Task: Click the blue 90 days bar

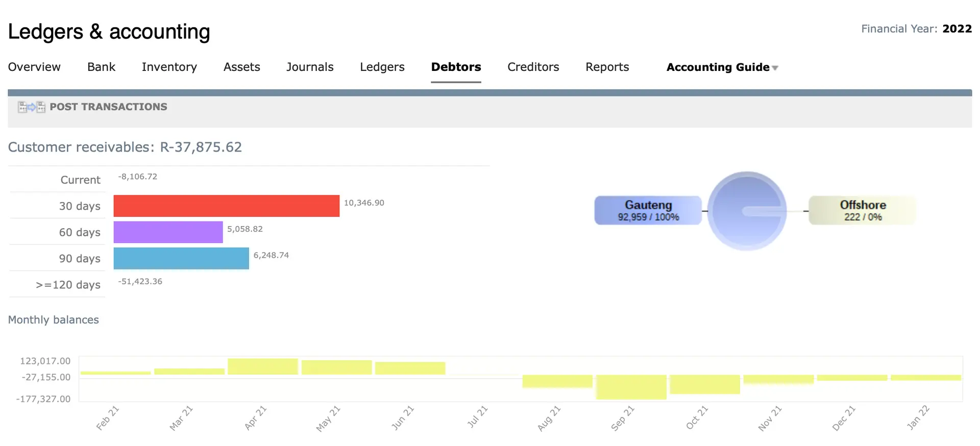Action: click(181, 258)
